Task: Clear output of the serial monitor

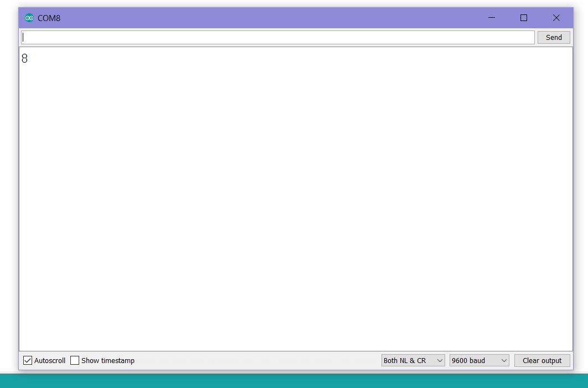Action: click(541, 360)
